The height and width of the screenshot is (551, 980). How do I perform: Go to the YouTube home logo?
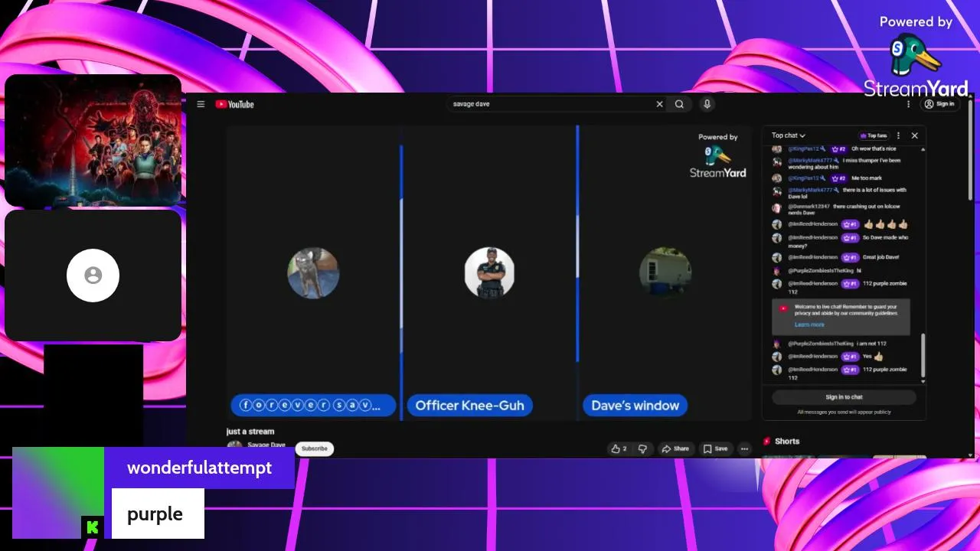click(x=234, y=104)
